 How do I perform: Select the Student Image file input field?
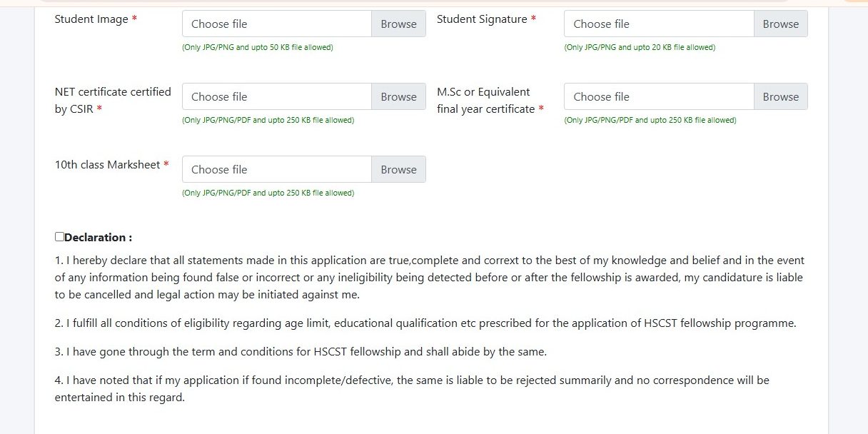point(277,24)
